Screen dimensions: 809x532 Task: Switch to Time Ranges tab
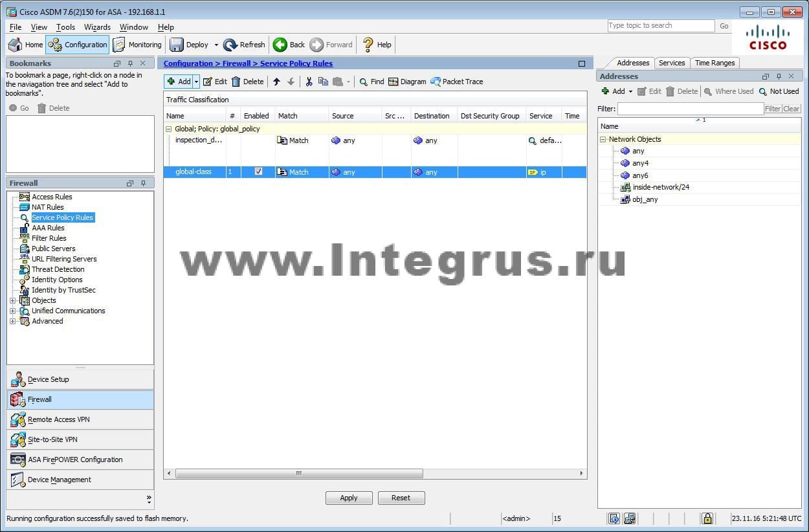click(x=715, y=63)
